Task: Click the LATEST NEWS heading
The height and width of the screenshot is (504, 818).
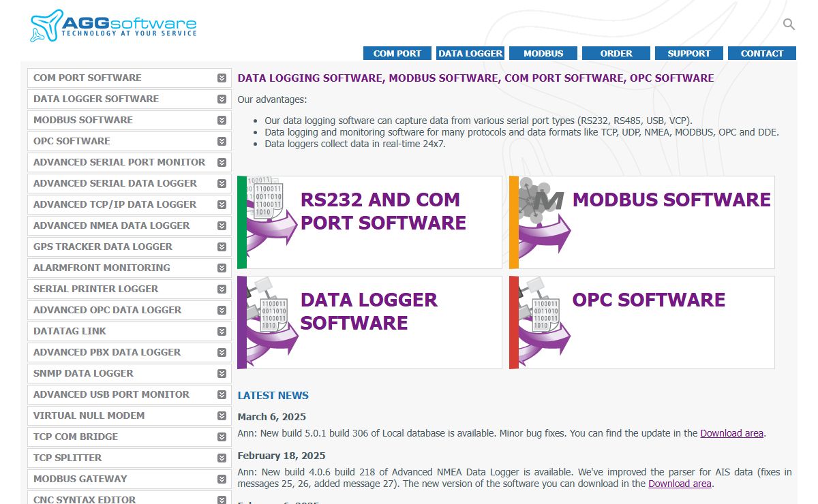Action: point(273,395)
